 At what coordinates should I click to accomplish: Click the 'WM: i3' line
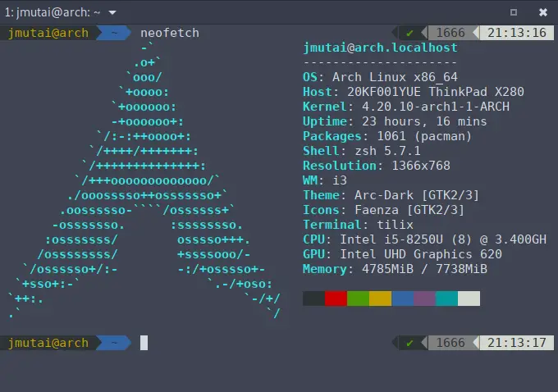tap(325, 180)
